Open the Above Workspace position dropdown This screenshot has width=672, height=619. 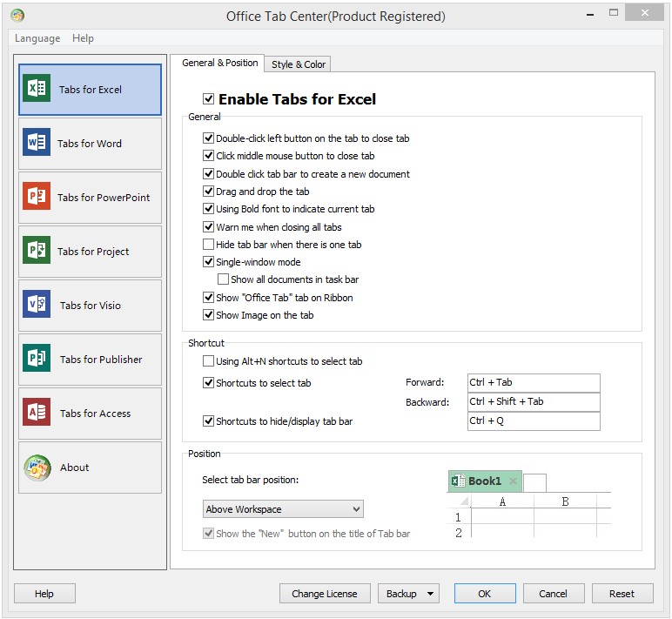pos(283,509)
